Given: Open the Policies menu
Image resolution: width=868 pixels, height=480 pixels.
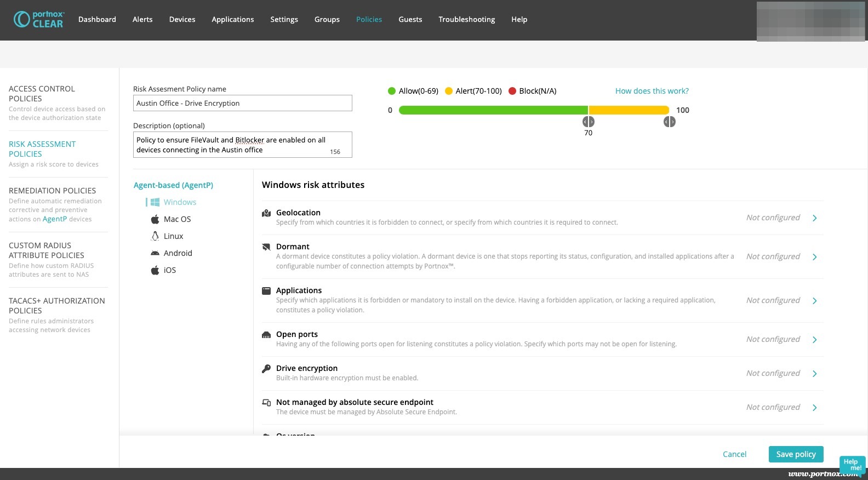Looking at the screenshot, I should tap(369, 19).
